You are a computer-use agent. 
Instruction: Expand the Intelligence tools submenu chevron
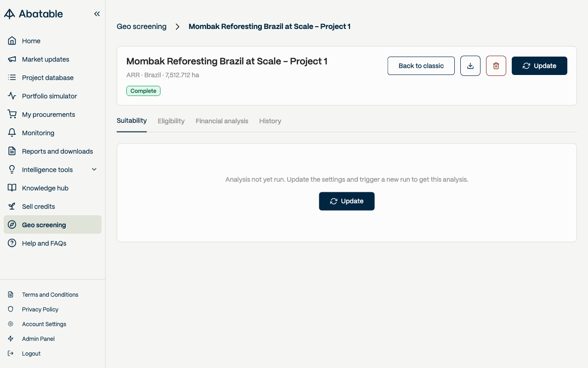click(94, 170)
